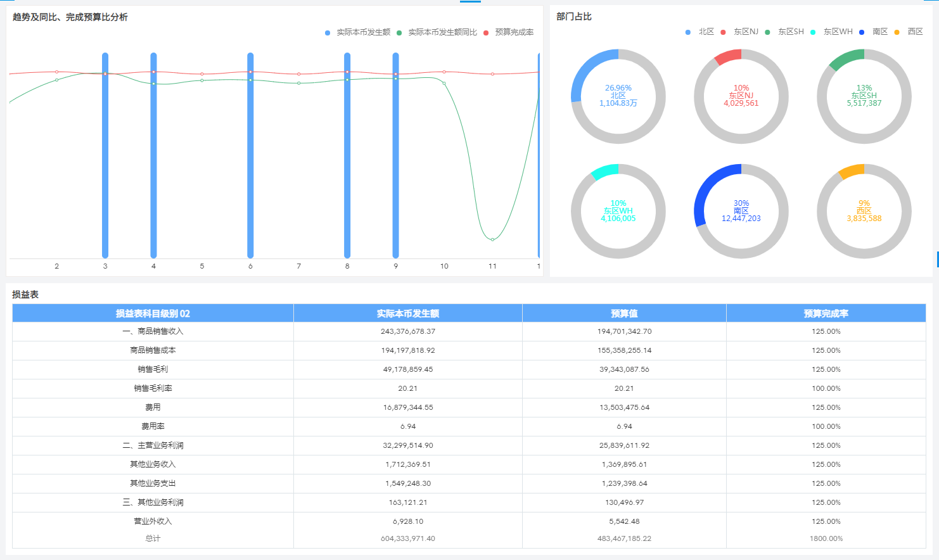This screenshot has width=939, height=560.
Task: Click the 实际本币发生额 table column header
Action: pyautogui.click(x=408, y=314)
